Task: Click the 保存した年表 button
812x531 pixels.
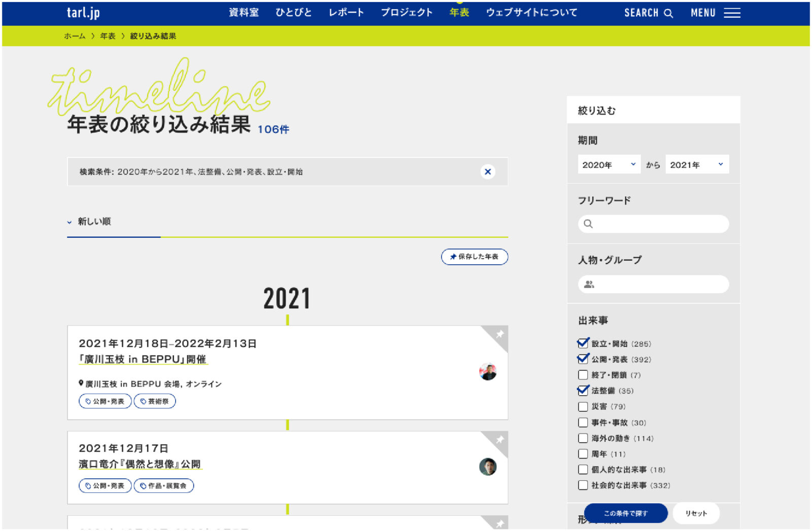Action: tap(475, 257)
